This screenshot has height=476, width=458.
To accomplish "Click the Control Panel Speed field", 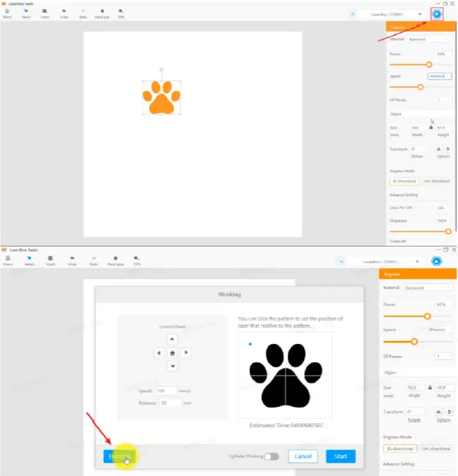I will click(x=166, y=391).
